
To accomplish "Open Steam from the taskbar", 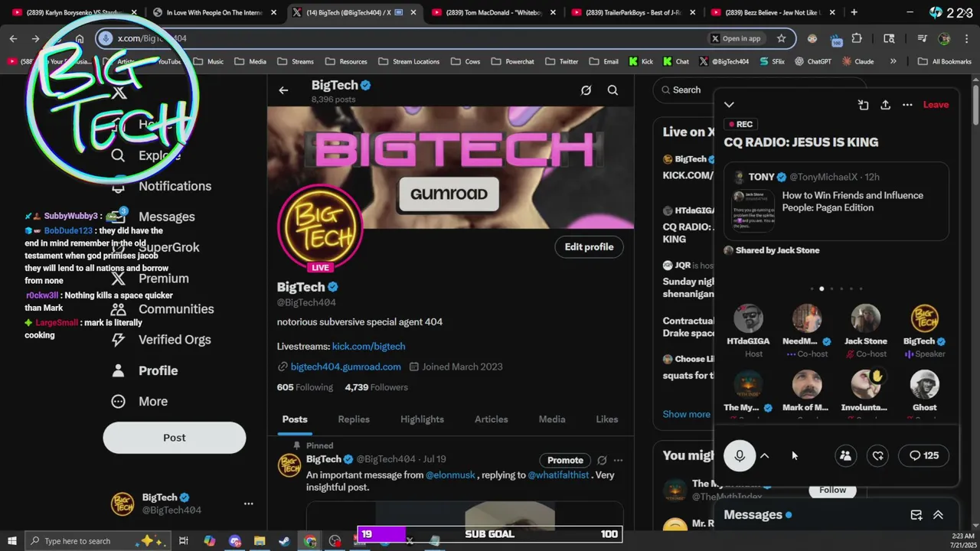I will tap(284, 541).
